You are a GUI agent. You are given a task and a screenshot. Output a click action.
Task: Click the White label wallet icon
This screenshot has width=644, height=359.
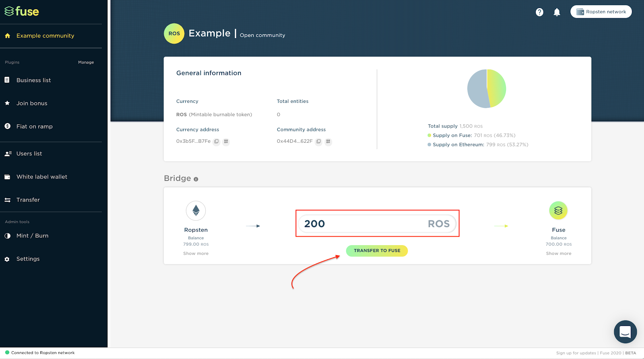[7, 177]
